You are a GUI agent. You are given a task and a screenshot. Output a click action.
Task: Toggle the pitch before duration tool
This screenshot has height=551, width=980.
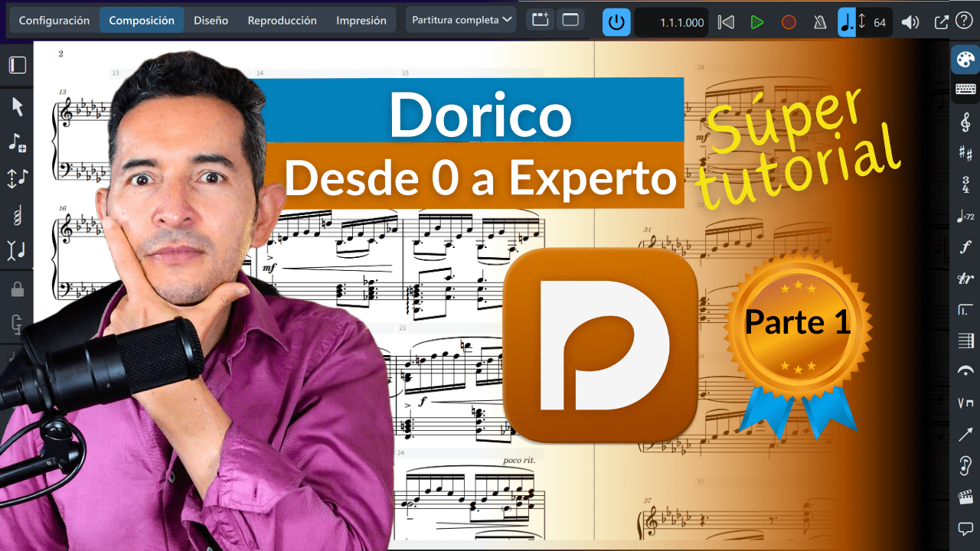coord(17,178)
